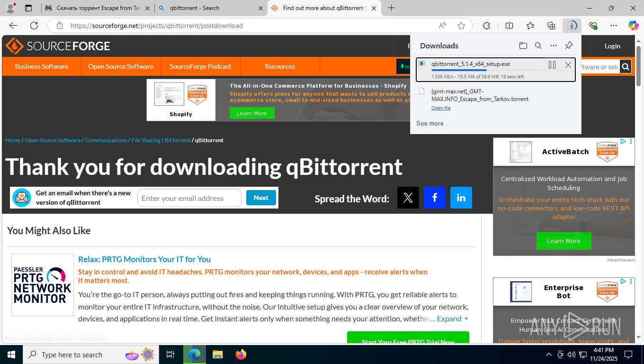Open the Copilot sidebar icon
644x364 pixels.
coord(633,26)
